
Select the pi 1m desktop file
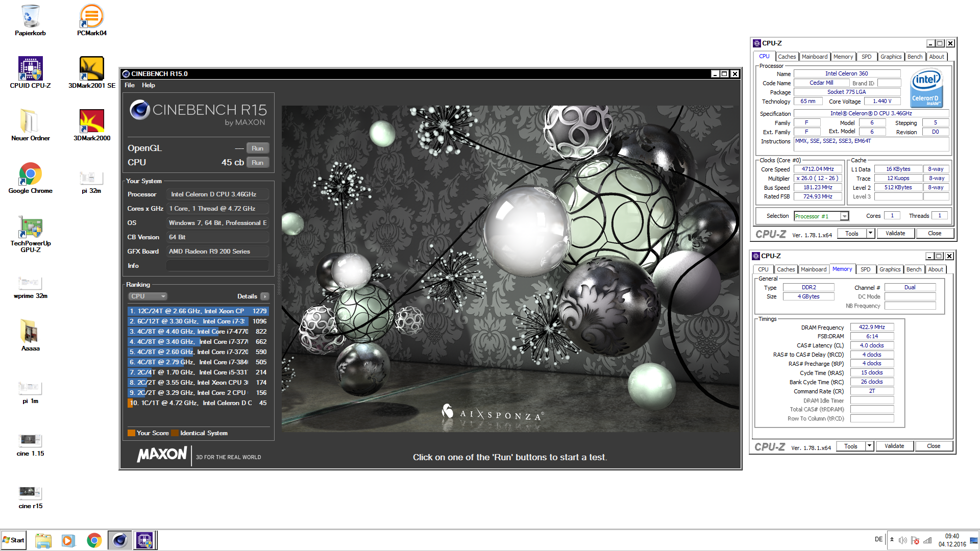click(x=30, y=392)
